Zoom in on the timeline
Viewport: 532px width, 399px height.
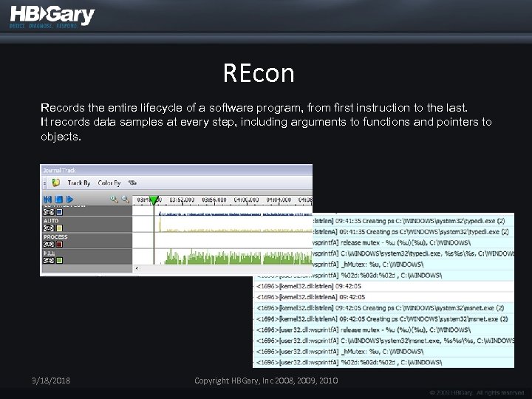coord(114,199)
